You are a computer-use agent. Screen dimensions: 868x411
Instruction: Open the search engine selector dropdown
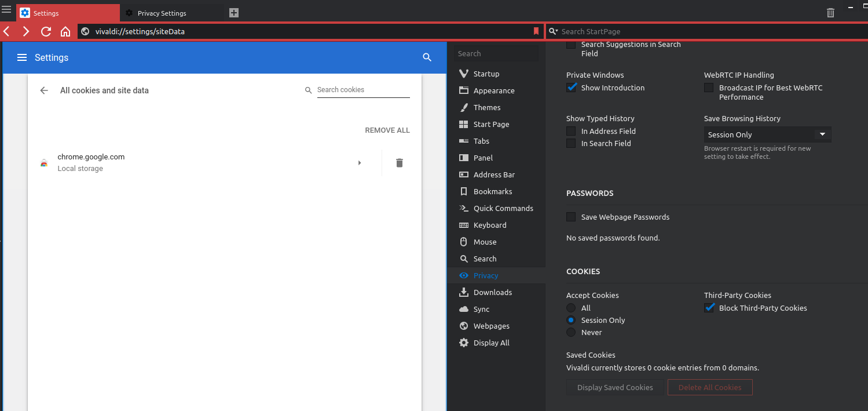click(553, 31)
